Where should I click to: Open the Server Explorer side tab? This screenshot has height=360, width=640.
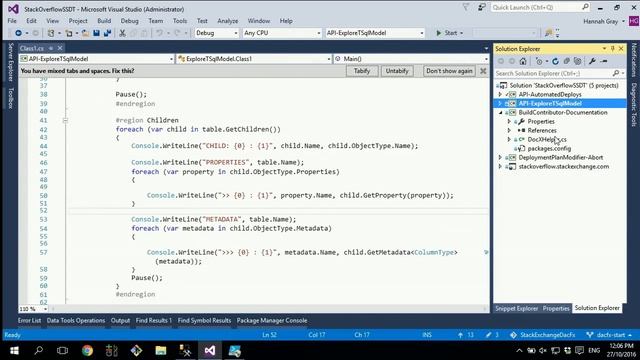tap(11, 62)
